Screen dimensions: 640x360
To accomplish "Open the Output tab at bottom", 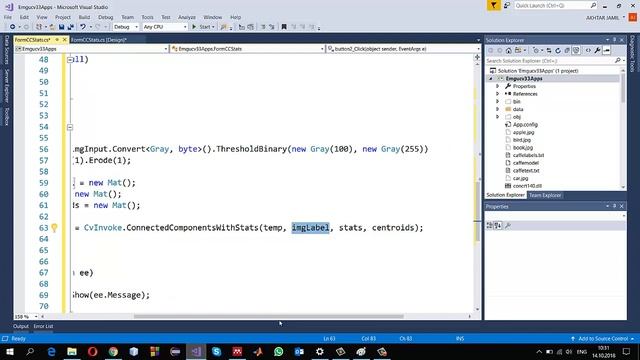I will [21, 326].
